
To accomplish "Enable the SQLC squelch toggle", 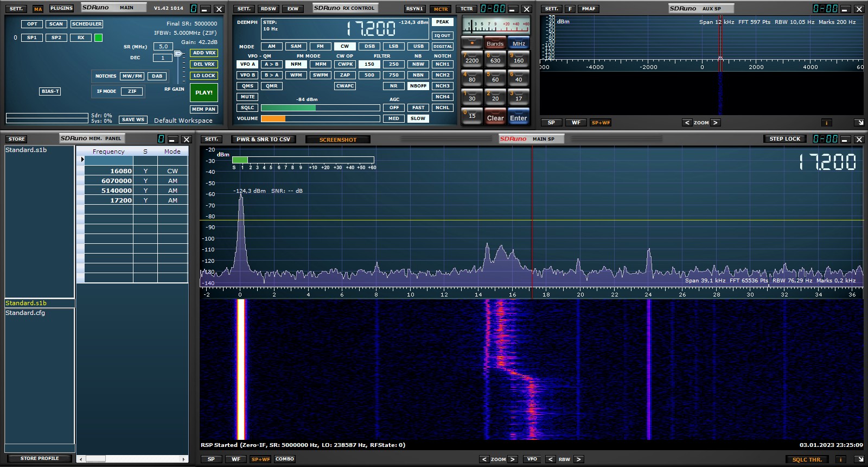I will [247, 108].
